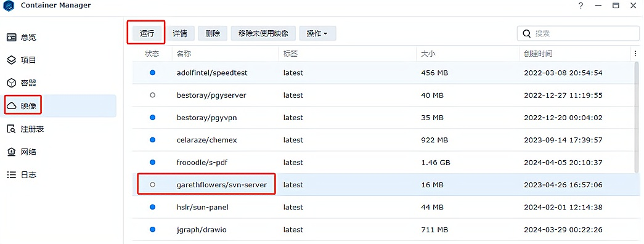
Task: Focus the 搜索 search field
Action: pyautogui.click(x=578, y=34)
